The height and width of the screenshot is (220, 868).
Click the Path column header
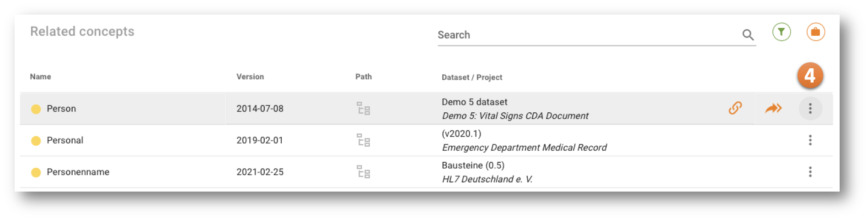pyautogui.click(x=363, y=77)
